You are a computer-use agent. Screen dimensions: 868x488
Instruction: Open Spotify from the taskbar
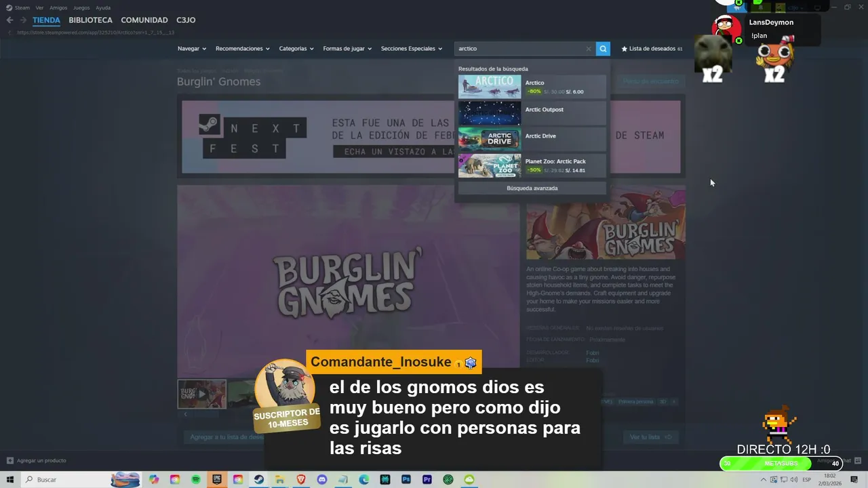(196, 480)
